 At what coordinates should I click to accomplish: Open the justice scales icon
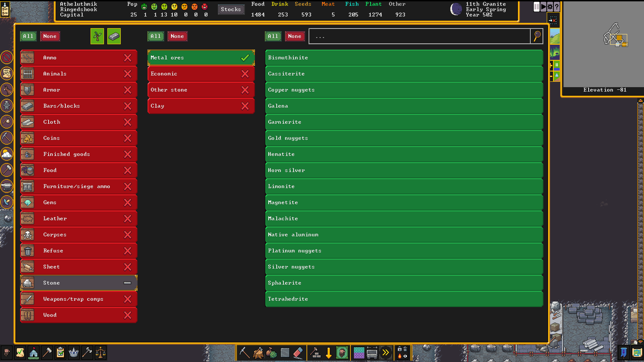click(101, 353)
